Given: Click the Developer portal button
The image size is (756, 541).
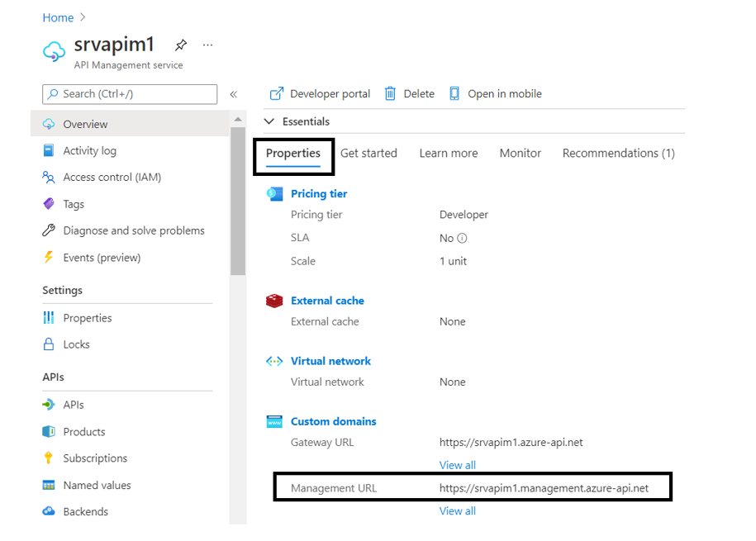Looking at the screenshot, I should coord(320,93).
